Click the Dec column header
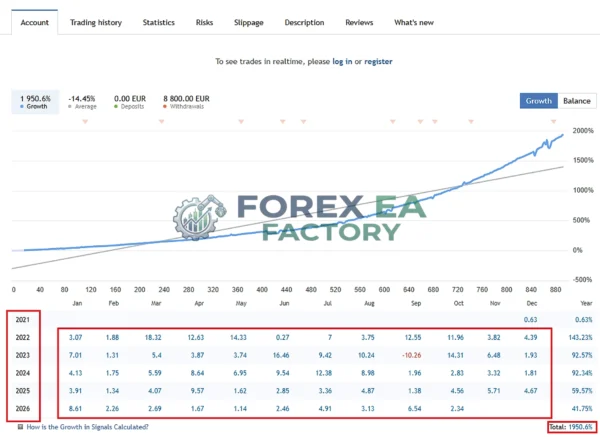600x437 pixels. pyautogui.click(x=532, y=303)
